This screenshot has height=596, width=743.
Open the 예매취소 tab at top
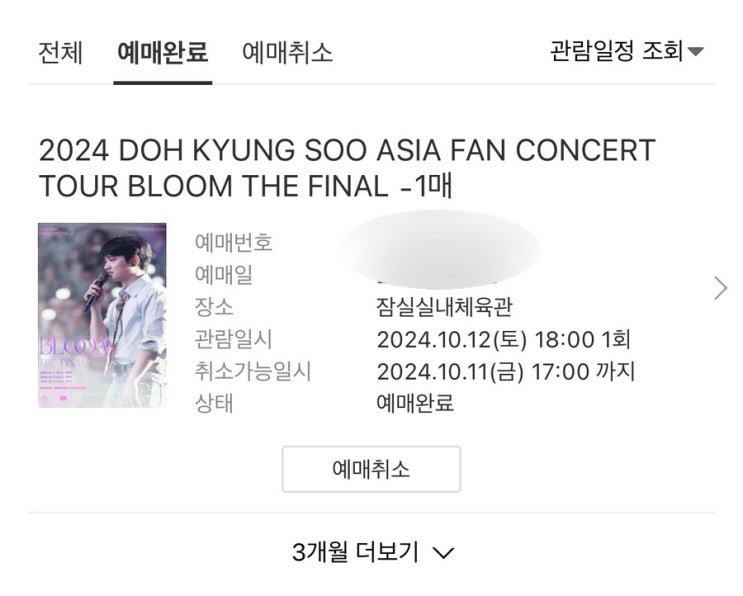287,52
